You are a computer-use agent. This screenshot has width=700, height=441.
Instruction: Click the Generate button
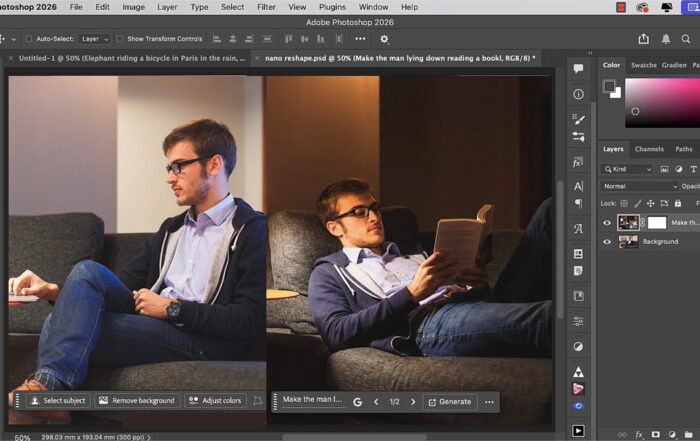tap(449, 401)
